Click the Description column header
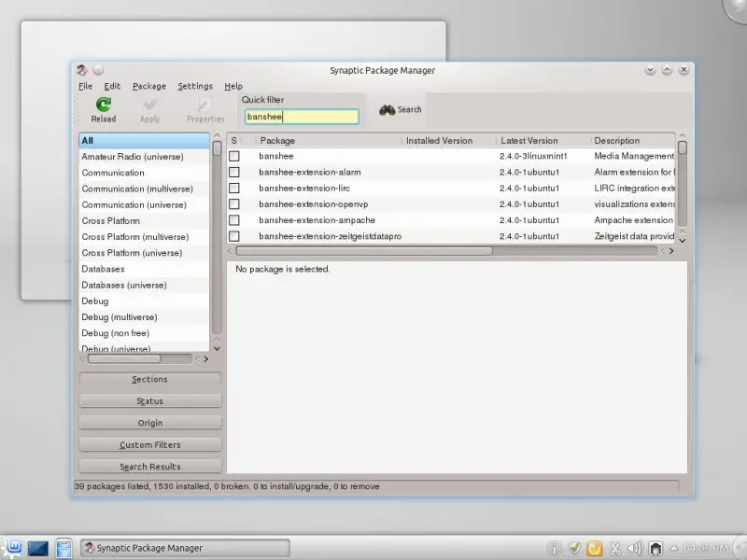 (x=633, y=141)
